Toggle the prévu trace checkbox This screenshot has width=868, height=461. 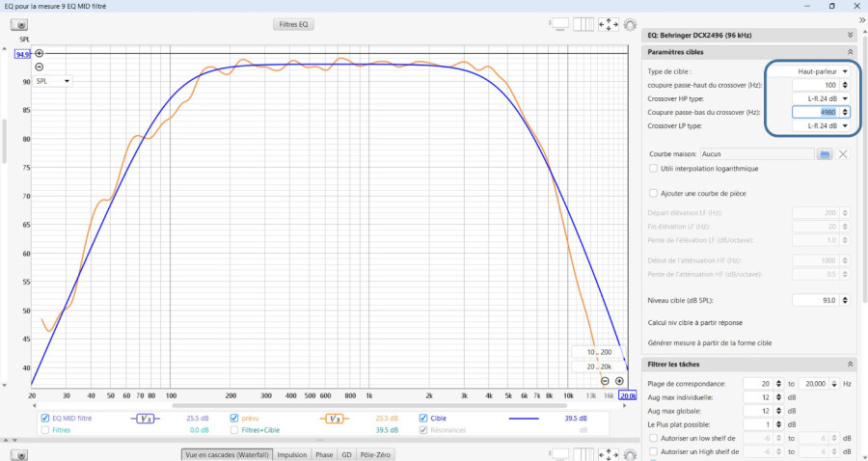click(x=234, y=419)
